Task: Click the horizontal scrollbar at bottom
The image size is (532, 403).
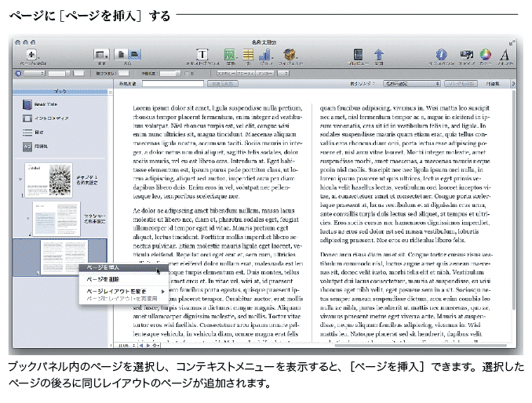Action: pos(421,346)
